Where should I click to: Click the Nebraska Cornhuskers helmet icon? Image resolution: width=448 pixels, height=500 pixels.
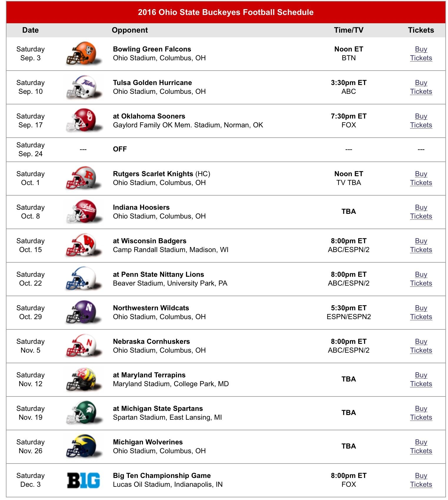tap(84, 346)
